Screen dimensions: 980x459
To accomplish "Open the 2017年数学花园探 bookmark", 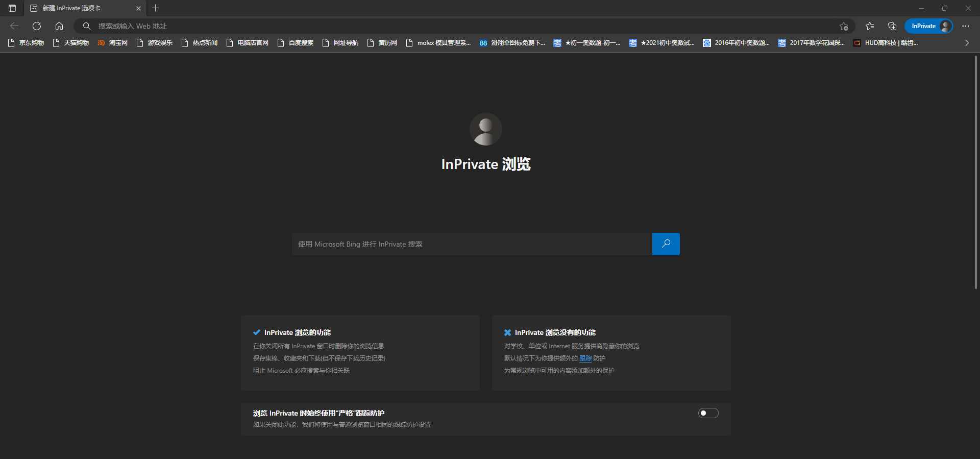I will coord(812,43).
